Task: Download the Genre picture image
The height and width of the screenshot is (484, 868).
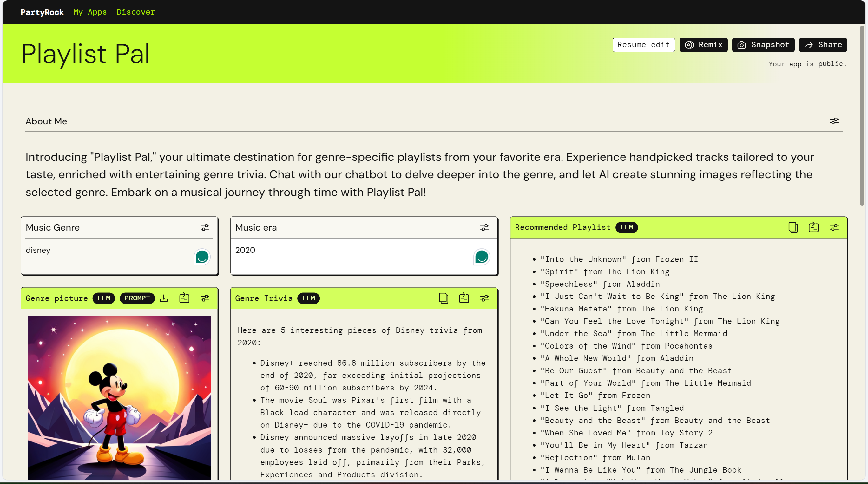Action: click(164, 298)
